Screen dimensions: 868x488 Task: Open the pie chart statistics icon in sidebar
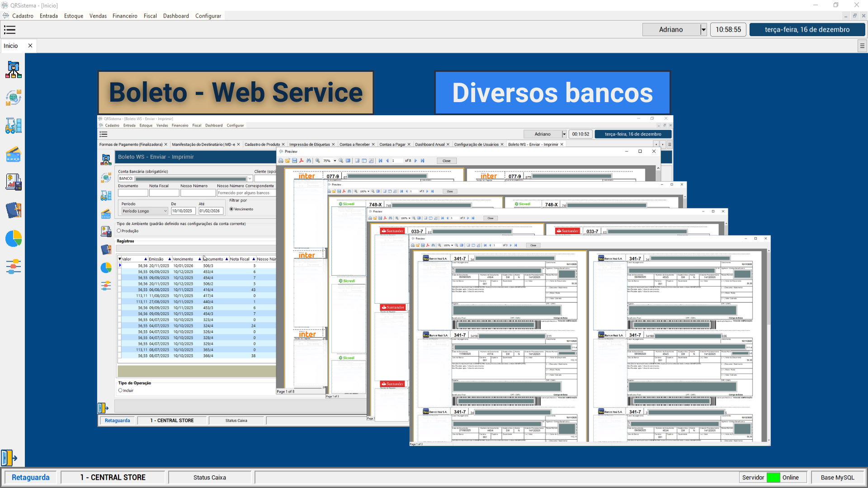point(14,239)
